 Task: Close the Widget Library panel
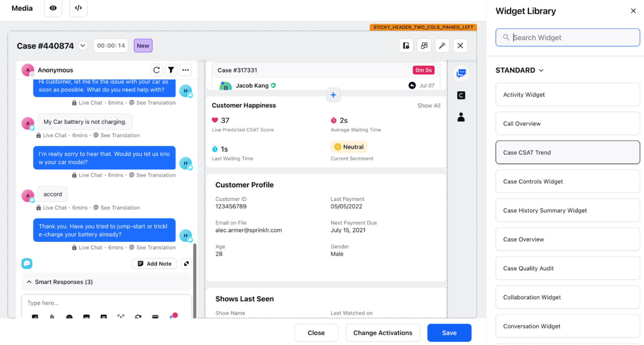pos(633,11)
